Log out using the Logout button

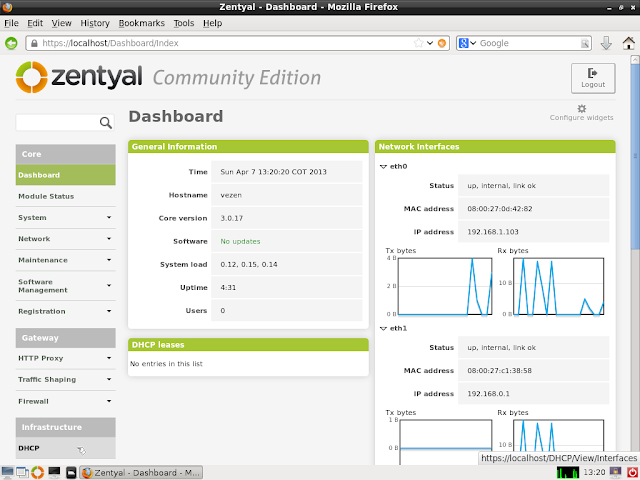(593, 78)
